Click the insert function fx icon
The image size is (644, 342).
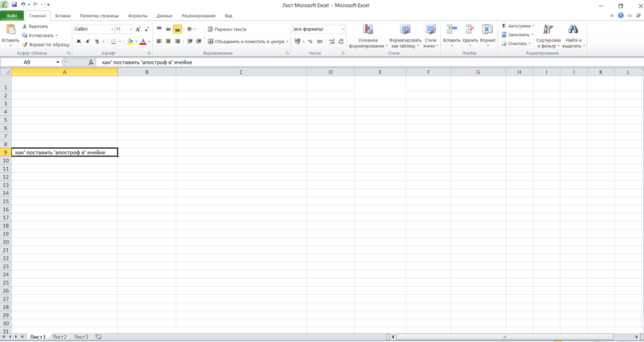91,63
